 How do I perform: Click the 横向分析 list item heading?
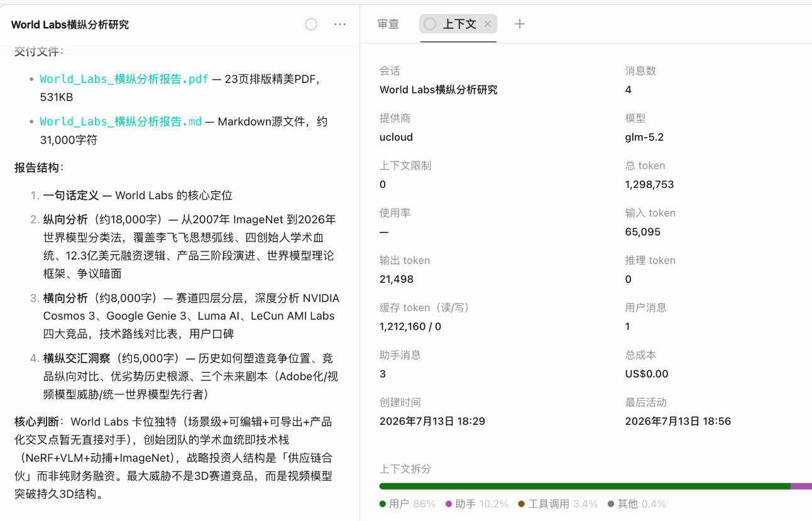pos(66,298)
